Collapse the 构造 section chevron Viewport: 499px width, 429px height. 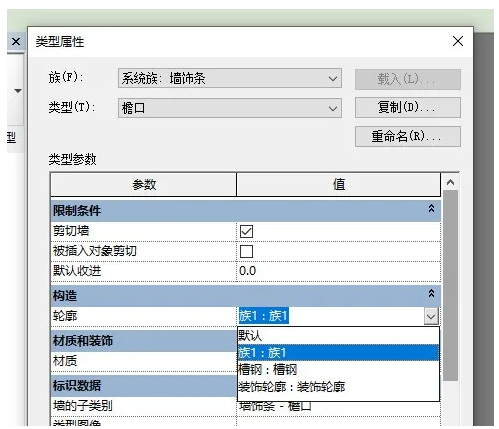coord(431,294)
